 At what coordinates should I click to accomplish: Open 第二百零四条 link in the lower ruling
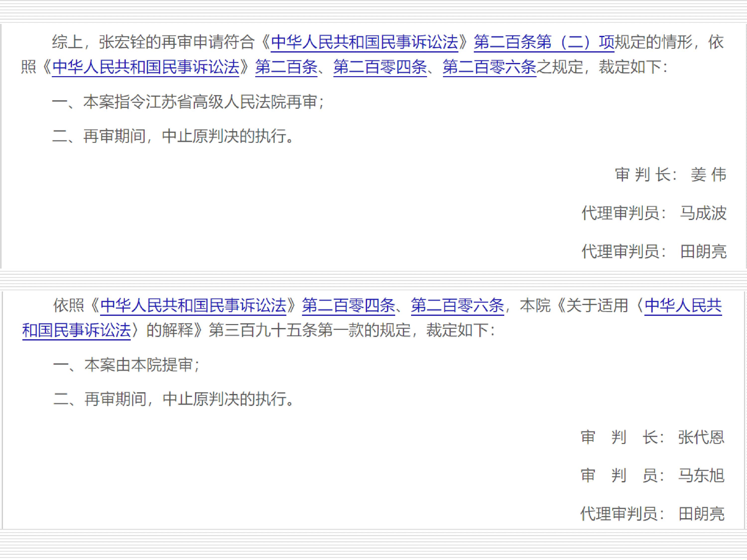348,305
